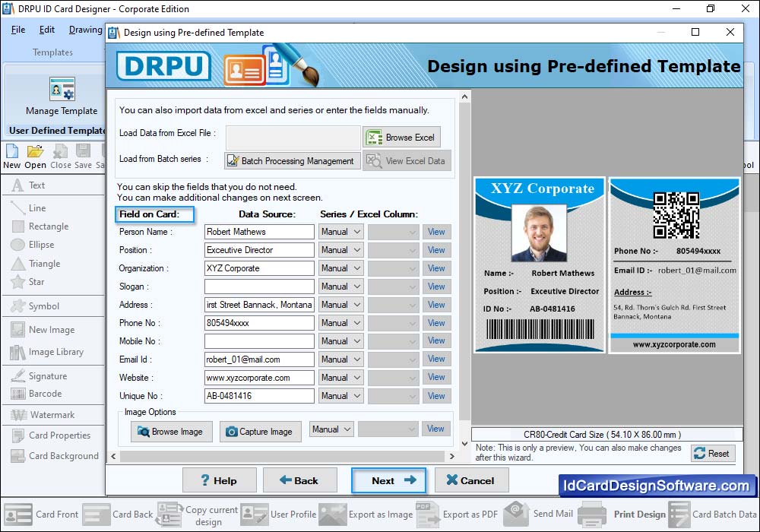The height and width of the screenshot is (532, 760).
Task: Open the File menu
Action: [18, 30]
